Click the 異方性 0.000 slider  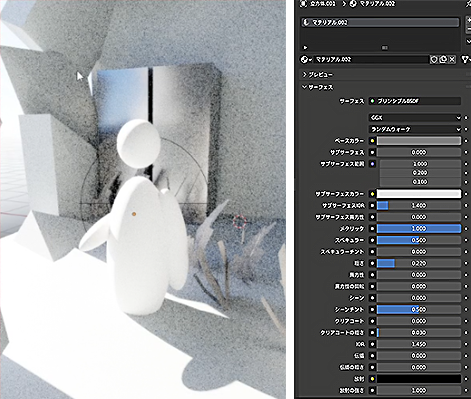point(419,275)
